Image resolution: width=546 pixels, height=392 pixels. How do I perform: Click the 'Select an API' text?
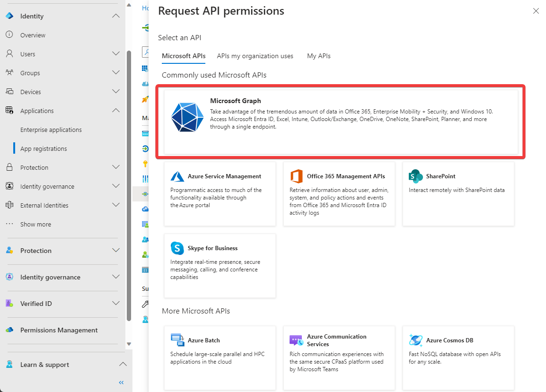tap(180, 38)
